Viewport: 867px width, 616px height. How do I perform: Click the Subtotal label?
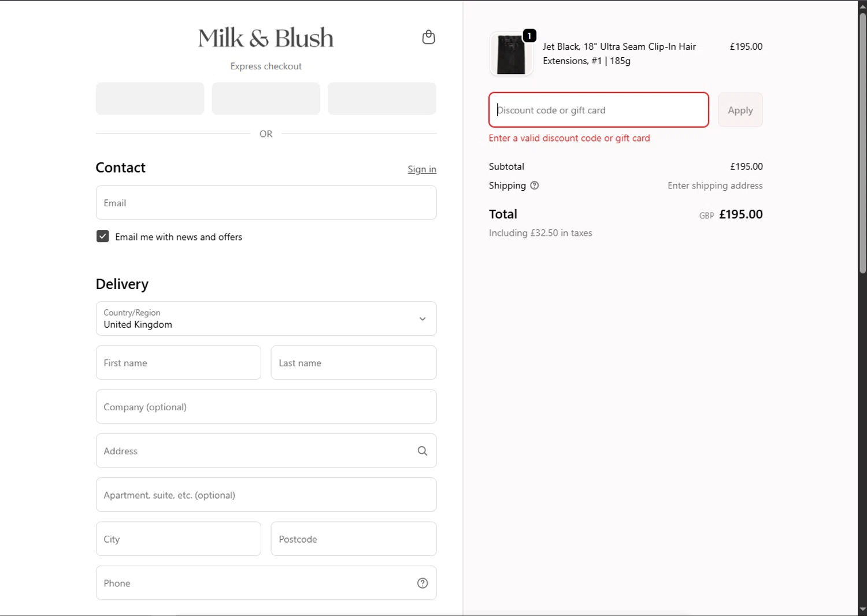tap(506, 166)
